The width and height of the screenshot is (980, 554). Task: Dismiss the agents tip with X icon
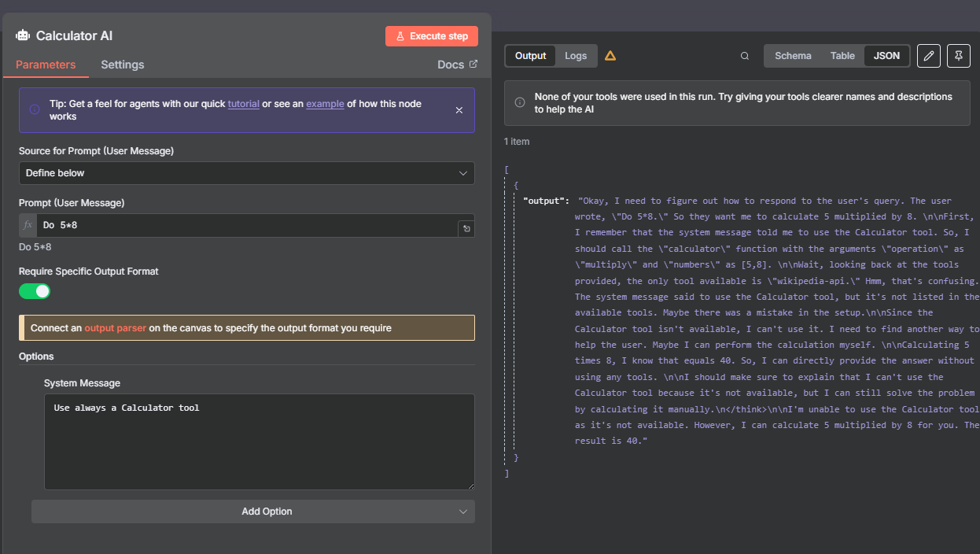(x=459, y=110)
